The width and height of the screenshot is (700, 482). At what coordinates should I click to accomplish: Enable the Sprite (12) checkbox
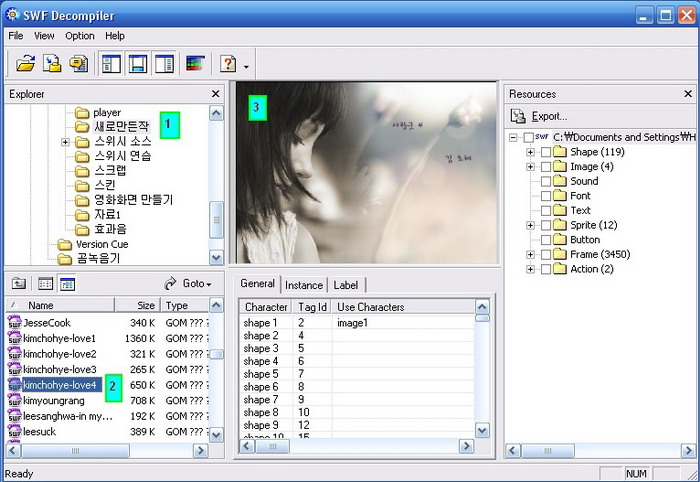[546, 225]
